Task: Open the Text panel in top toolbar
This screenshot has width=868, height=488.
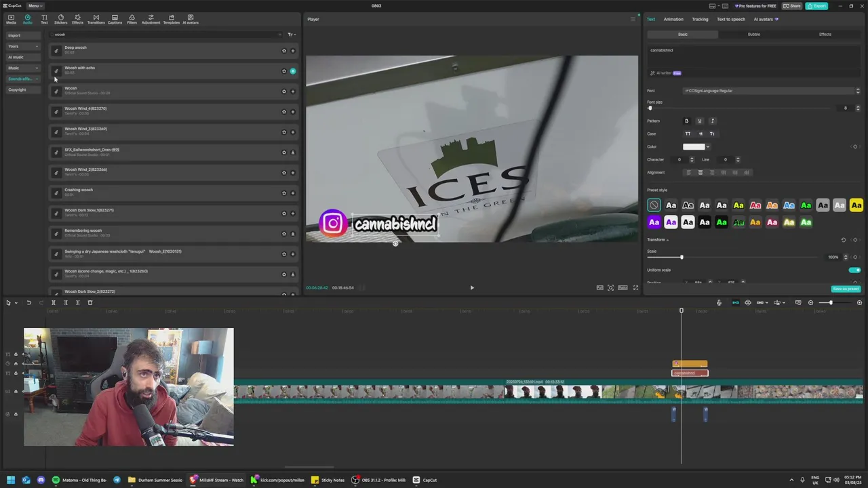Action: [44, 19]
